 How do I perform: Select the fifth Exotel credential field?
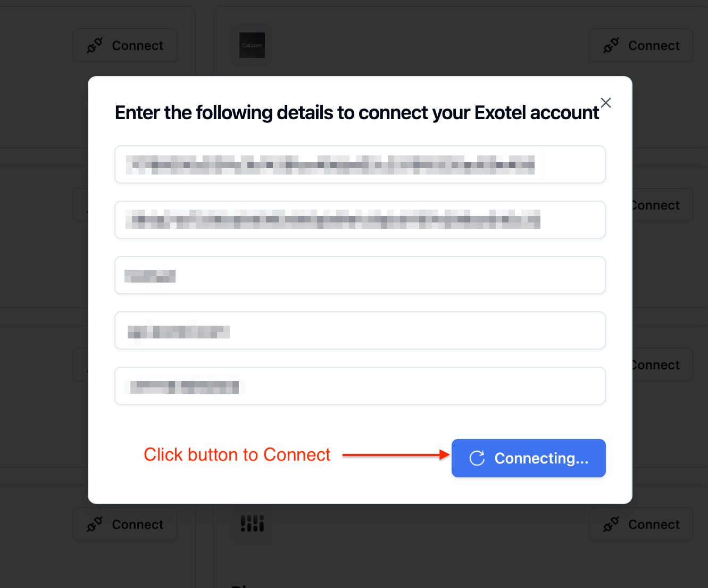pos(360,386)
